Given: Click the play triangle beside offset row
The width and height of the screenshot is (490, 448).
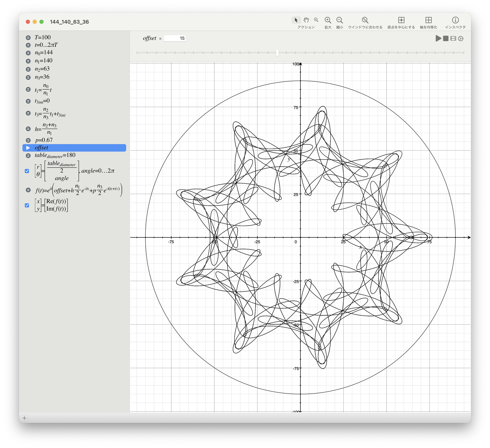Looking at the screenshot, I should tap(28, 148).
